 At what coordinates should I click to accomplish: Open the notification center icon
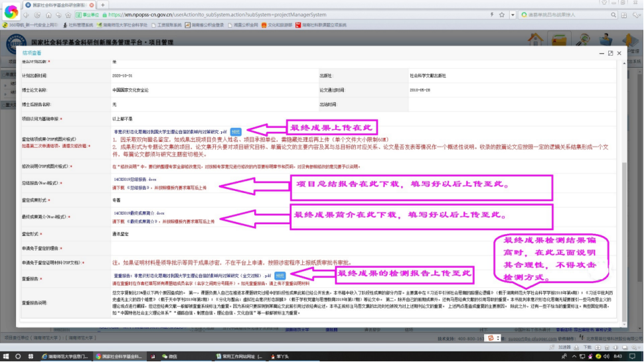pyautogui.click(x=633, y=357)
